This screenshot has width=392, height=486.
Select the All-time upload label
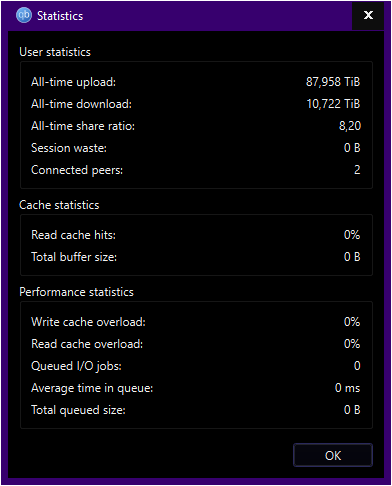(73, 82)
